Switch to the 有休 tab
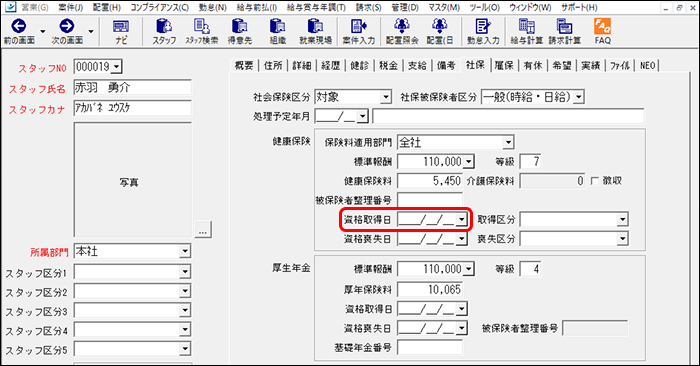Image resolution: width=700 pixels, height=366 pixels. pyautogui.click(x=533, y=66)
